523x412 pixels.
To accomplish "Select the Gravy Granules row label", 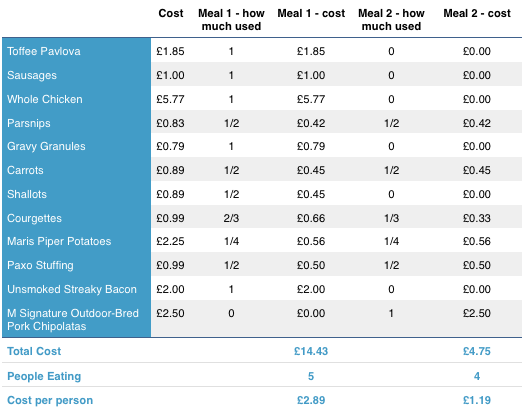I will tap(46, 146).
